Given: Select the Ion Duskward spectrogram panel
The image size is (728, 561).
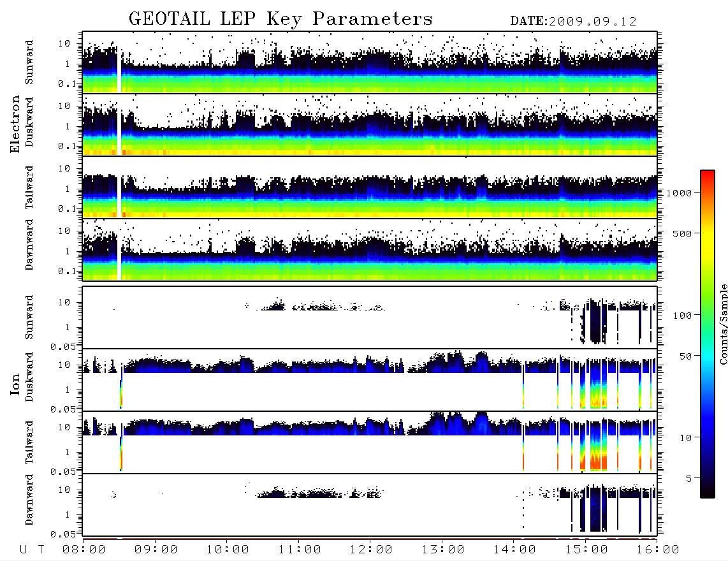Looking at the screenshot, I should point(370,380).
